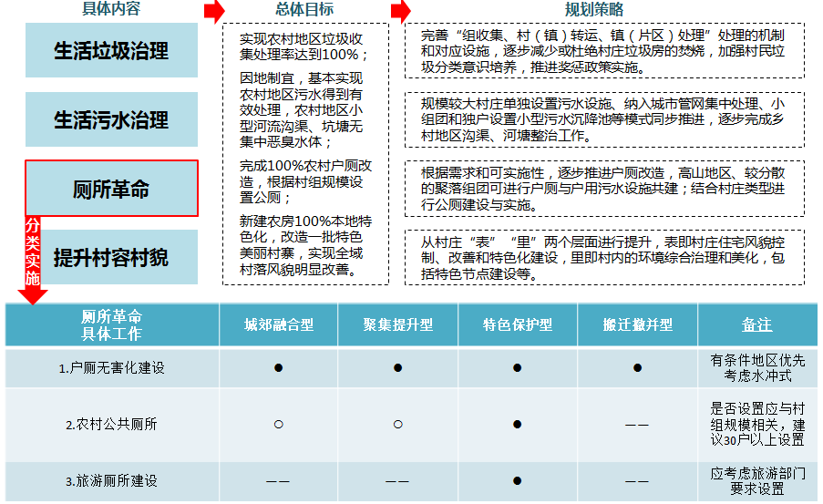The image size is (823, 504).
Task: Select the 生活污水治理 box
Action: 111,119
